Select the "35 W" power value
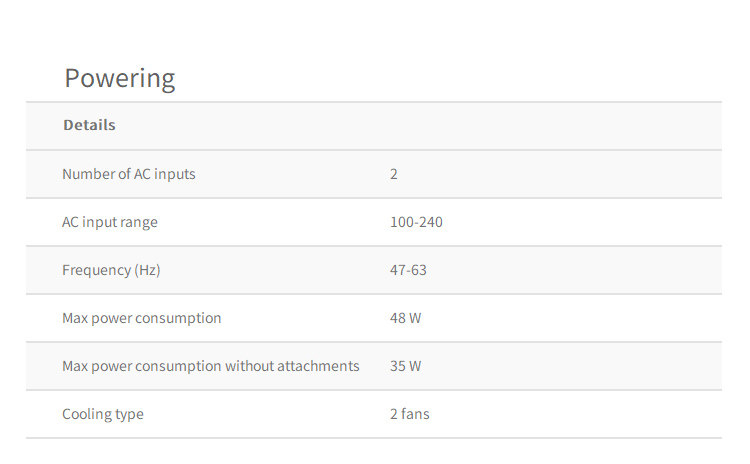The width and height of the screenshot is (750, 464). (x=405, y=366)
